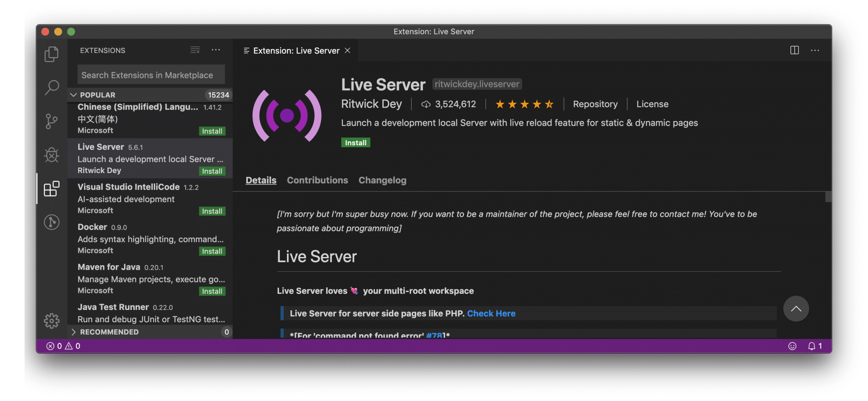Expand the RECOMMENDED section
The image size is (868, 401).
pos(150,332)
